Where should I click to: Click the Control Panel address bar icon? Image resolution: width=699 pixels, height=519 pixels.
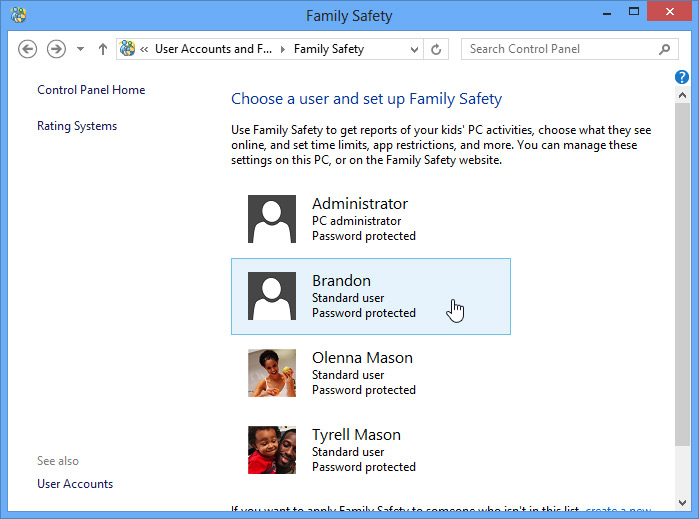coord(128,49)
